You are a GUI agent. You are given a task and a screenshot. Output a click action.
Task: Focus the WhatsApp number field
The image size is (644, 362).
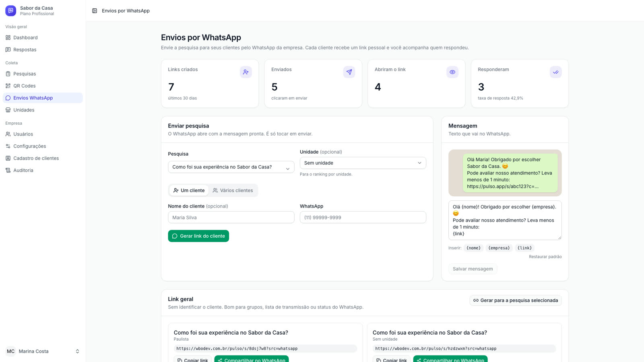pos(363,217)
